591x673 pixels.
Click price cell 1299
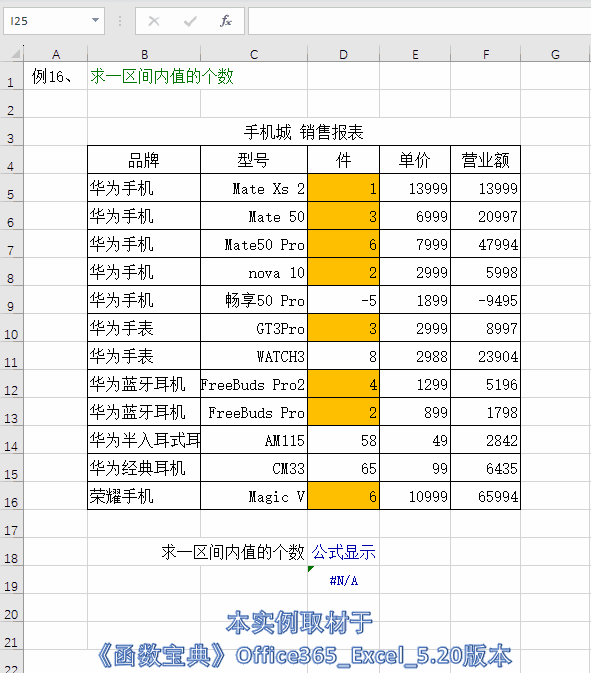click(415, 384)
